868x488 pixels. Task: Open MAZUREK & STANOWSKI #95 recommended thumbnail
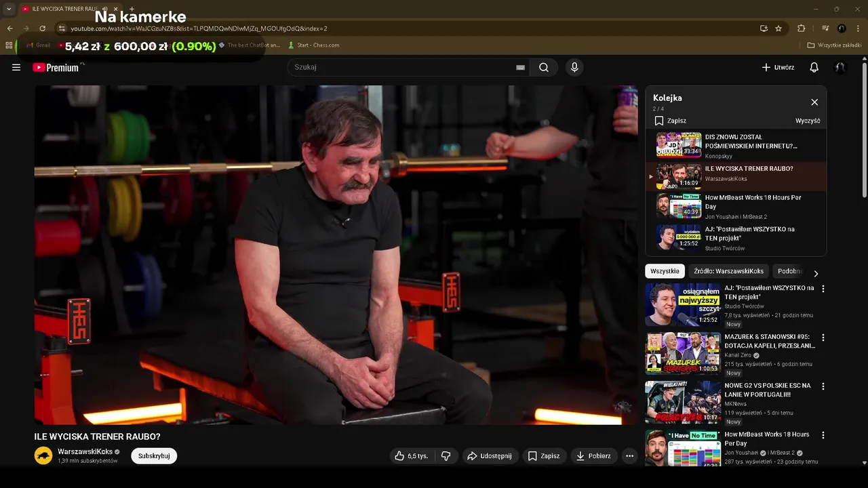point(683,353)
